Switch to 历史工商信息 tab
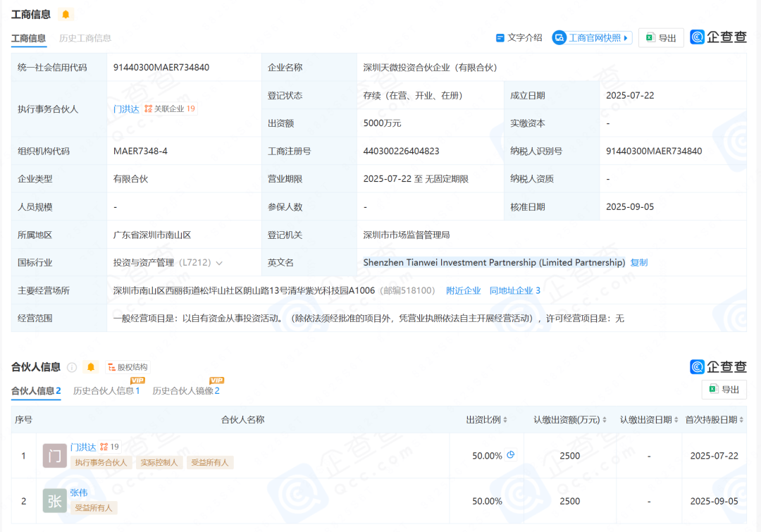The width and height of the screenshot is (761, 532). pos(85,38)
